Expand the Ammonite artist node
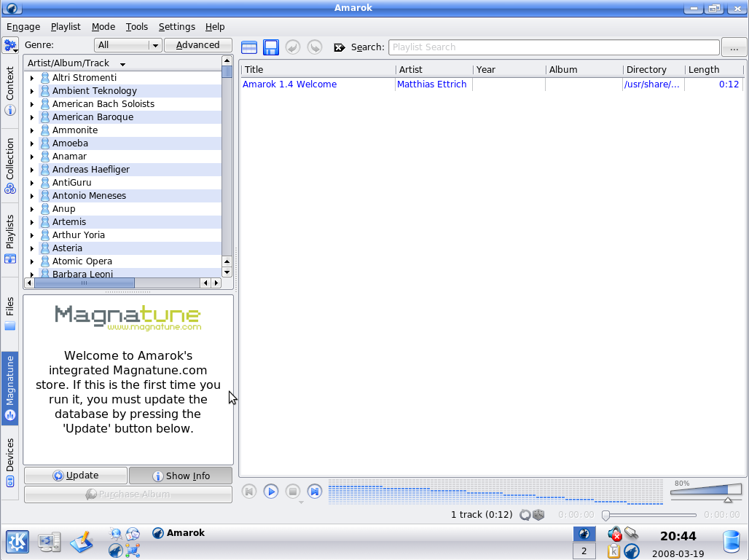This screenshot has width=749, height=560. [32, 130]
